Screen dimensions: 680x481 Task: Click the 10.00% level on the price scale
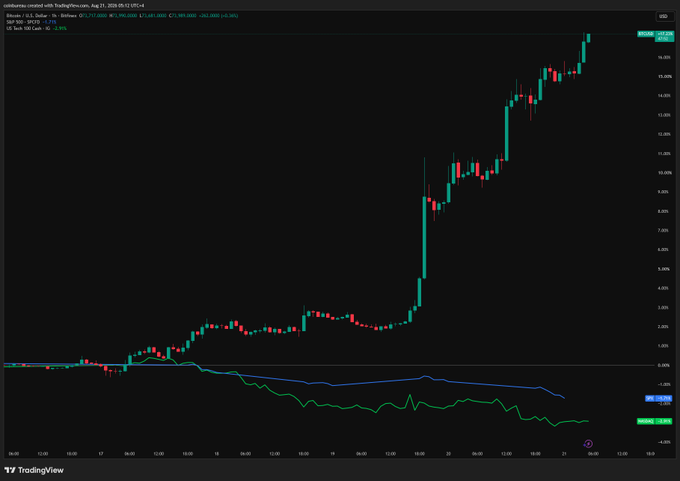tap(664, 173)
